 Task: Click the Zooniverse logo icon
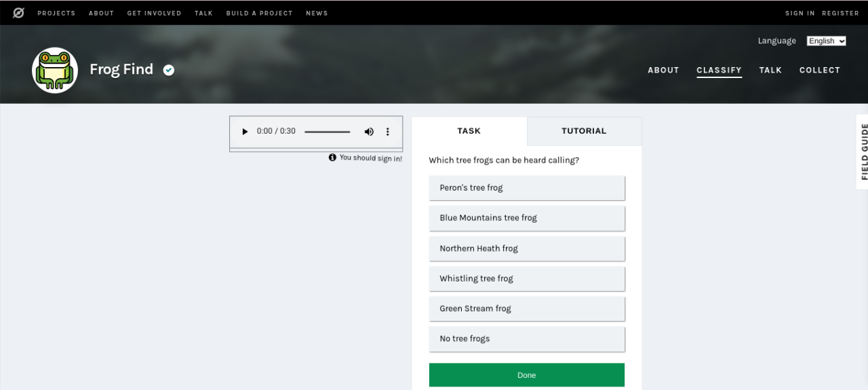[18, 13]
